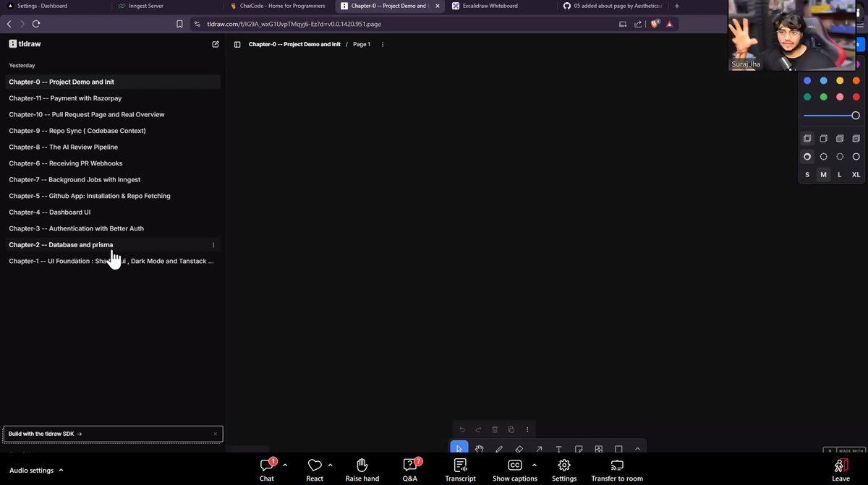Click Build with the tldraw SDK link
This screenshot has height=485, width=868.
click(45, 434)
